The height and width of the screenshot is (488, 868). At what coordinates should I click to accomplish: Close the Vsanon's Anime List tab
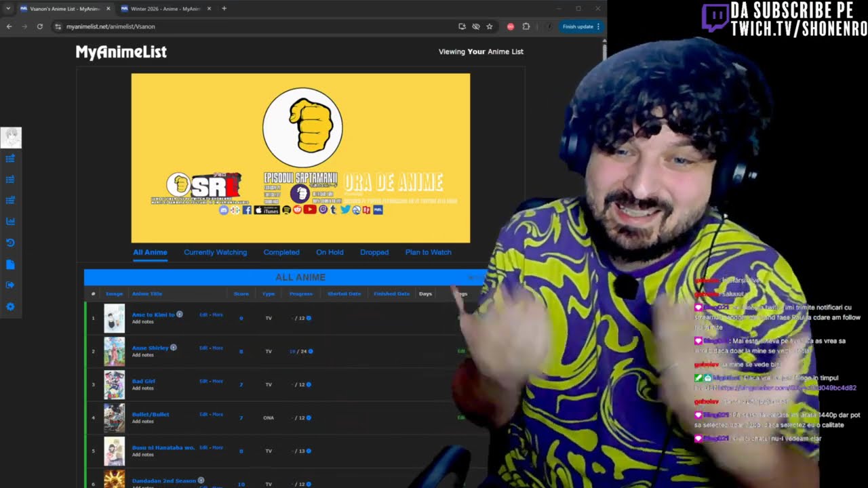[107, 9]
